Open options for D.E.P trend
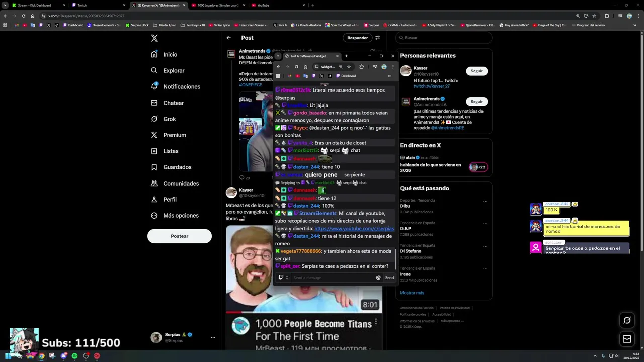 (485, 223)
